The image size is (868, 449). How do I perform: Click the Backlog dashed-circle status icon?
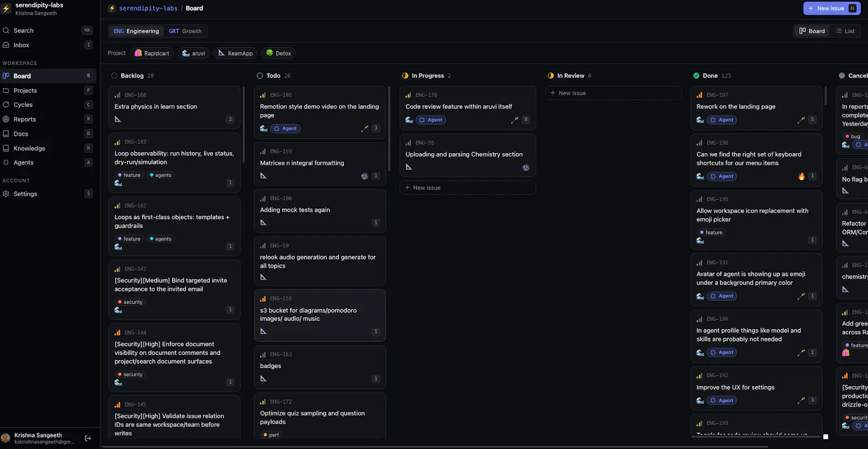[x=114, y=75]
